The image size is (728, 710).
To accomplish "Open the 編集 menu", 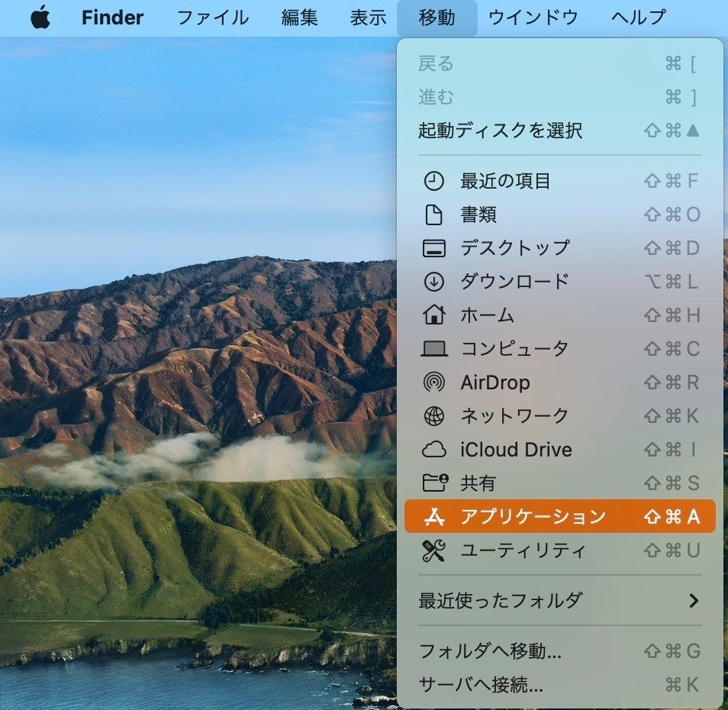I will click(299, 18).
